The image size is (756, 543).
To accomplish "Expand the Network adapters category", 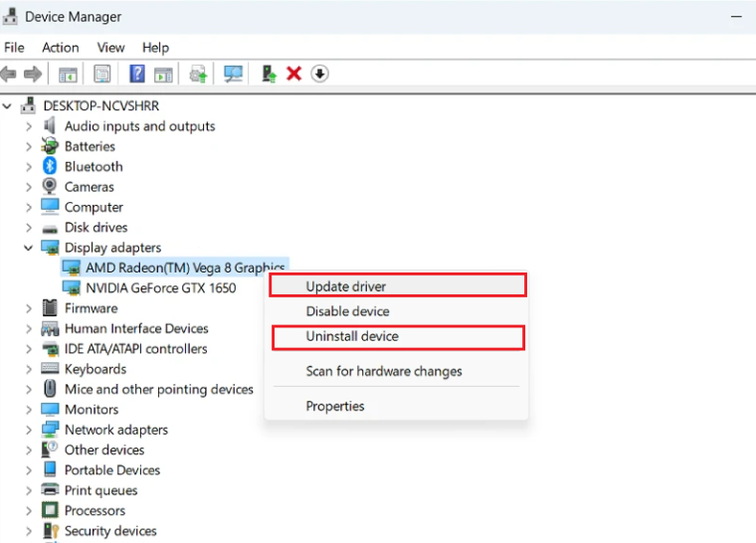I will (x=28, y=430).
